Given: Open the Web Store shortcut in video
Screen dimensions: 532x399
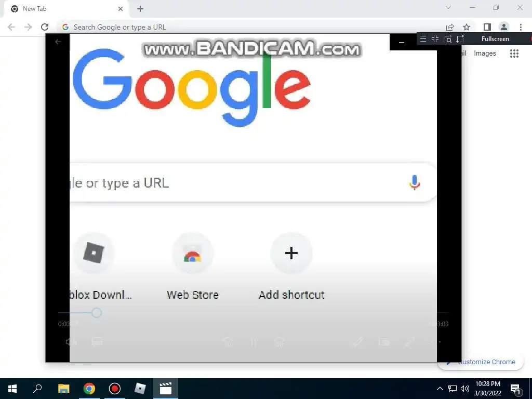Looking at the screenshot, I should pyautogui.click(x=193, y=253).
